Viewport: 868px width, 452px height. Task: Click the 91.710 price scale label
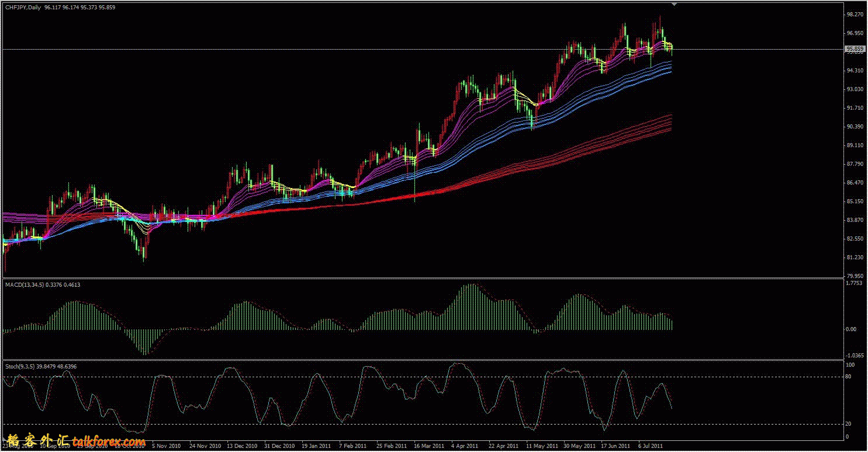(855, 108)
